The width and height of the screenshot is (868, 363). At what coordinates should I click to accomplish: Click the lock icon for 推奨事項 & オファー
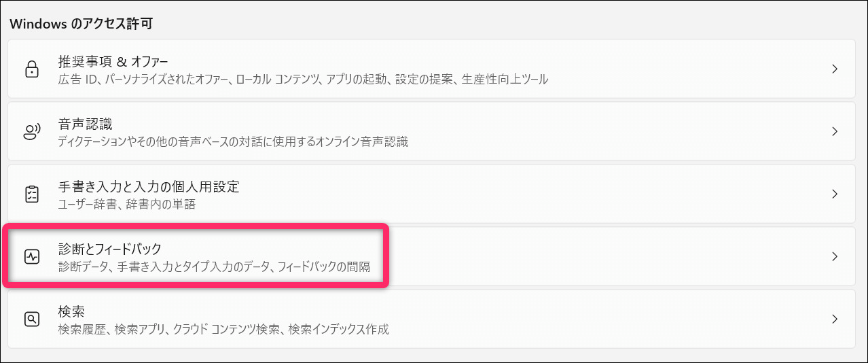(x=31, y=69)
